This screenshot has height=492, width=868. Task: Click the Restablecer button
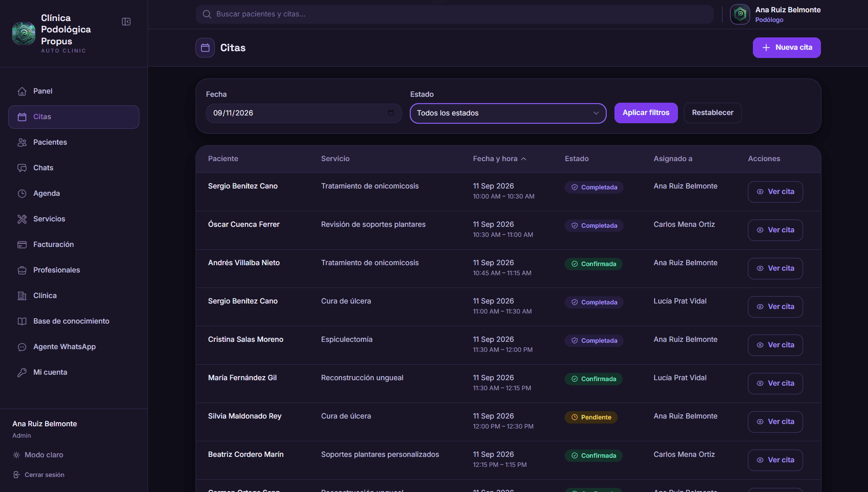pos(713,113)
